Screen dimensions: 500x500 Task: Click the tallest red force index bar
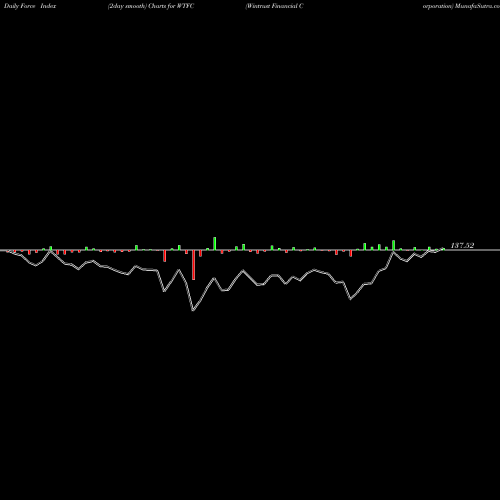point(193,265)
